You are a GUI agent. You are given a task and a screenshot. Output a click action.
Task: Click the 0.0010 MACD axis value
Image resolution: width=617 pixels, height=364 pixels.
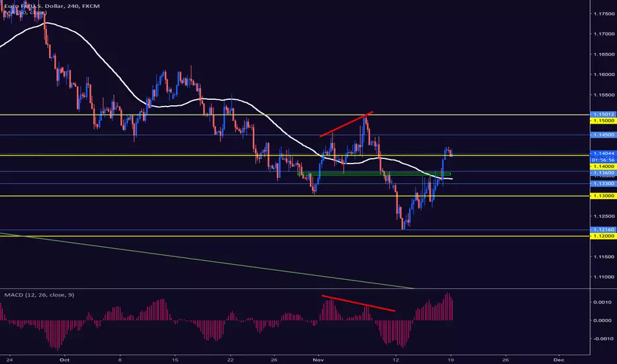(602, 302)
